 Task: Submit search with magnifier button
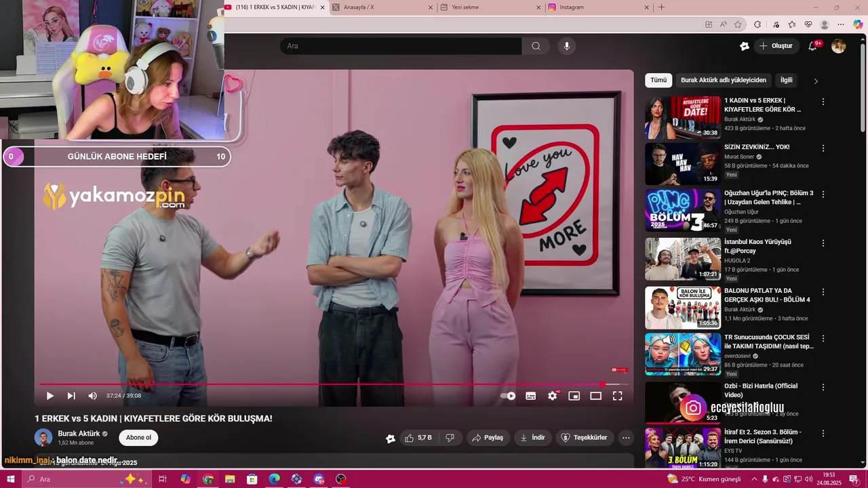536,46
